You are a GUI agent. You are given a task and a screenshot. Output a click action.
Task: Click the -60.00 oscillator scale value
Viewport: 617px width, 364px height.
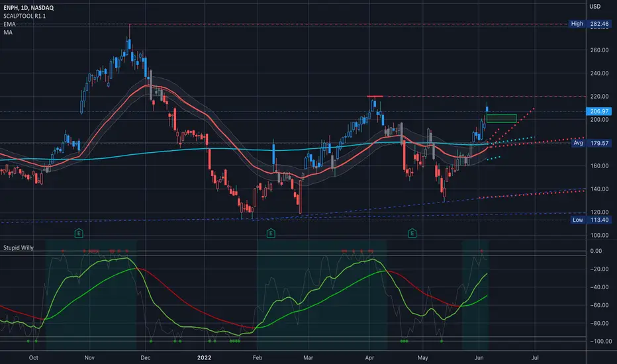point(599,305)
